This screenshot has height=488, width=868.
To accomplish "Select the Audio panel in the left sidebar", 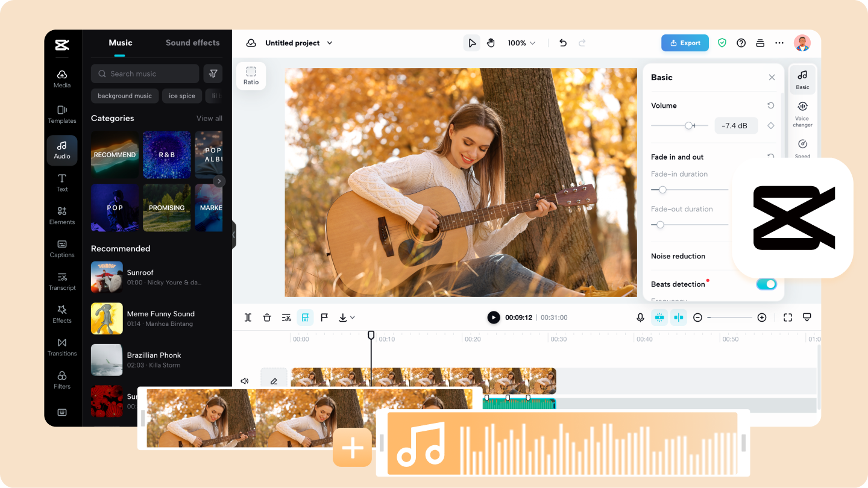I will pyautogui.click(x=61, y=150).
